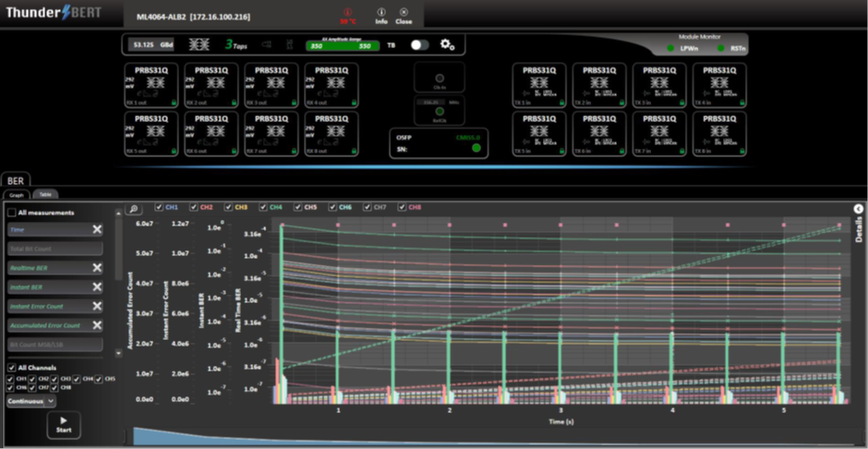Open the settings gears icon
868x449 pixels.
point(447,44)
